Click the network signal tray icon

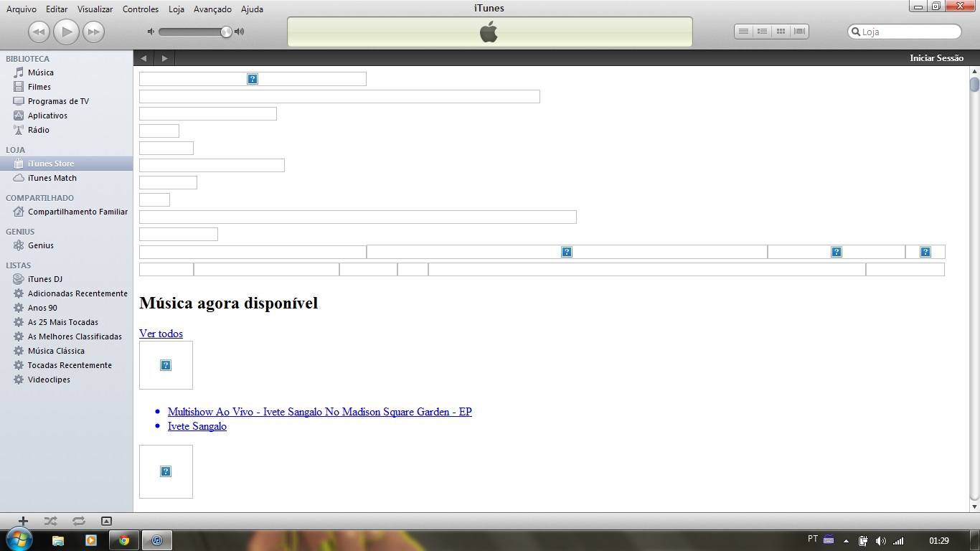(x=898, y=541)
